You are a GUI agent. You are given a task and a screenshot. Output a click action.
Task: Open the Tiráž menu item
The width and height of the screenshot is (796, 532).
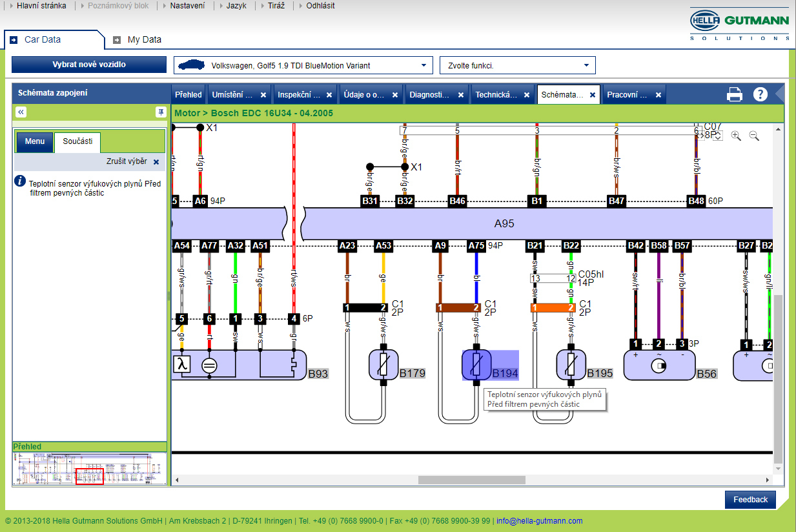(x=276, y=6)
